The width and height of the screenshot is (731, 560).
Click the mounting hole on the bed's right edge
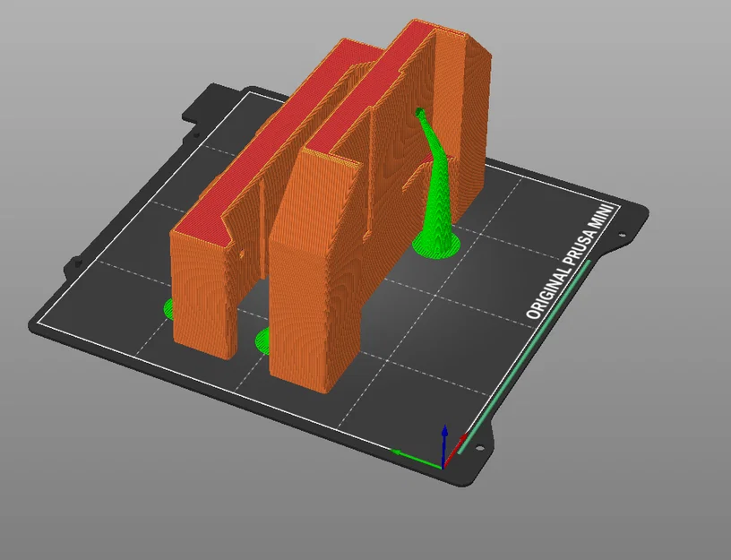point(622,236)
